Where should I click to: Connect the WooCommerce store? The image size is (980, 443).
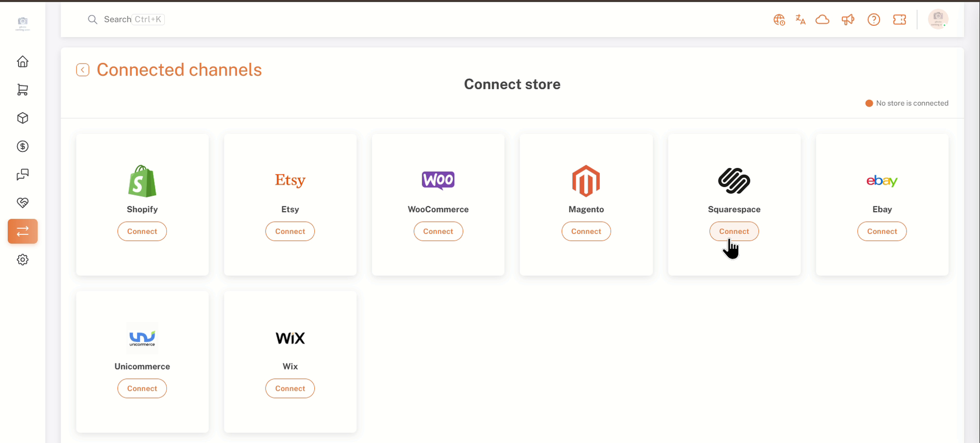pyautogui.click(x=438, y=231)
